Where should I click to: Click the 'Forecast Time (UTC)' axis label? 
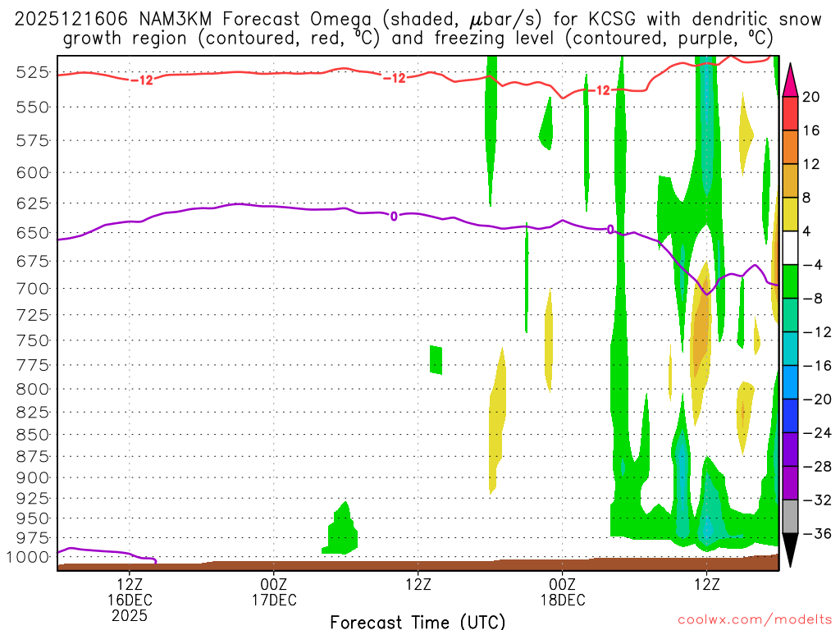[x=418, y=622]
